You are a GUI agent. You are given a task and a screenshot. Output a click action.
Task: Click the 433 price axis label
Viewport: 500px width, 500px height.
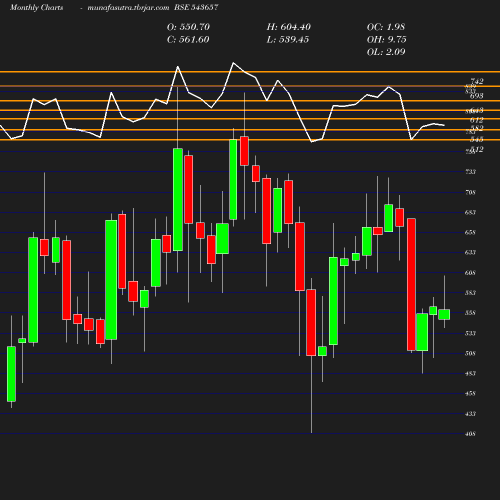coord(470,414)
